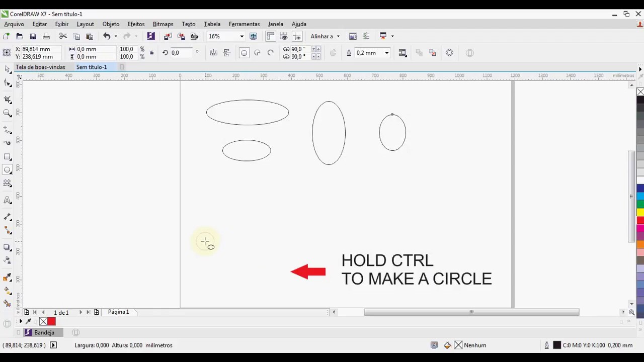Select the Drop Shadow tool
Image resolution: width=644 pixels, height=362 pixels.
[x=7, y=247]
